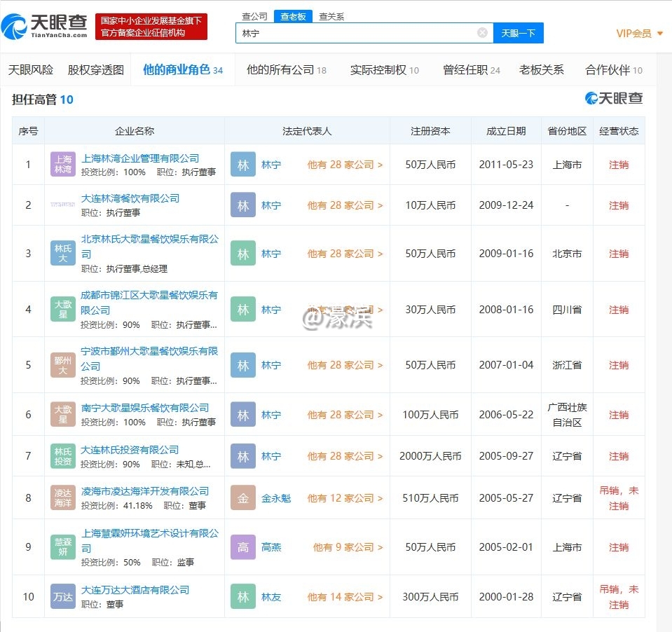Expand 他有 9 家公司 for 高燕

coord(348,547)
